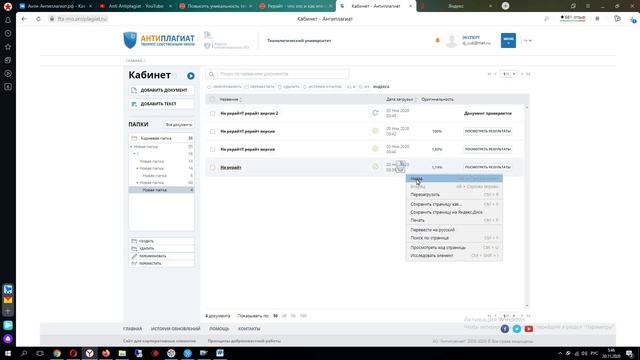Click the 'Добавить текст' button

161,104
